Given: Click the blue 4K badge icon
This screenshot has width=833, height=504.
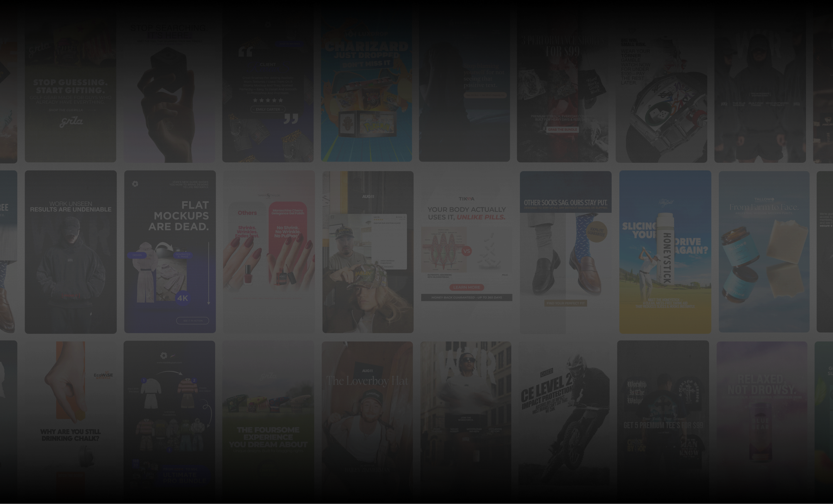Looking at the screenshot, I should point(183,298).
